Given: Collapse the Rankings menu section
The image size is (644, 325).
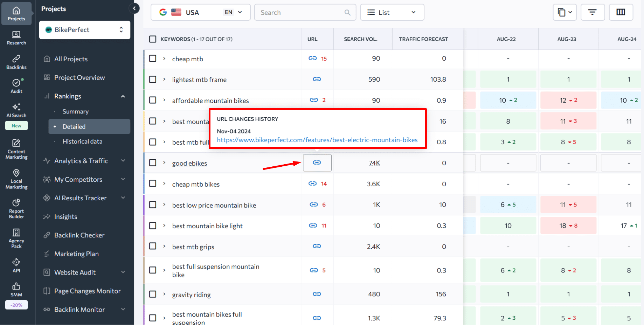Looking at the screenshot, I should tap(123, 96).
